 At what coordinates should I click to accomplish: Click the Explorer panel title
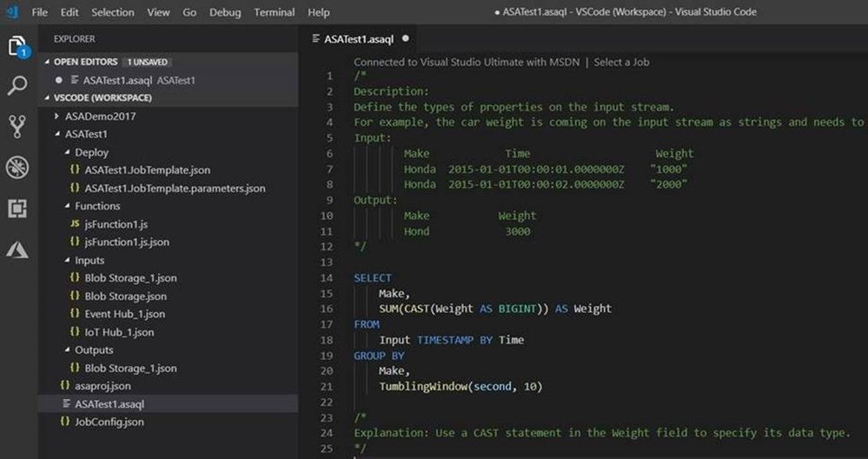pyautogui.click(x=74, y=39)
